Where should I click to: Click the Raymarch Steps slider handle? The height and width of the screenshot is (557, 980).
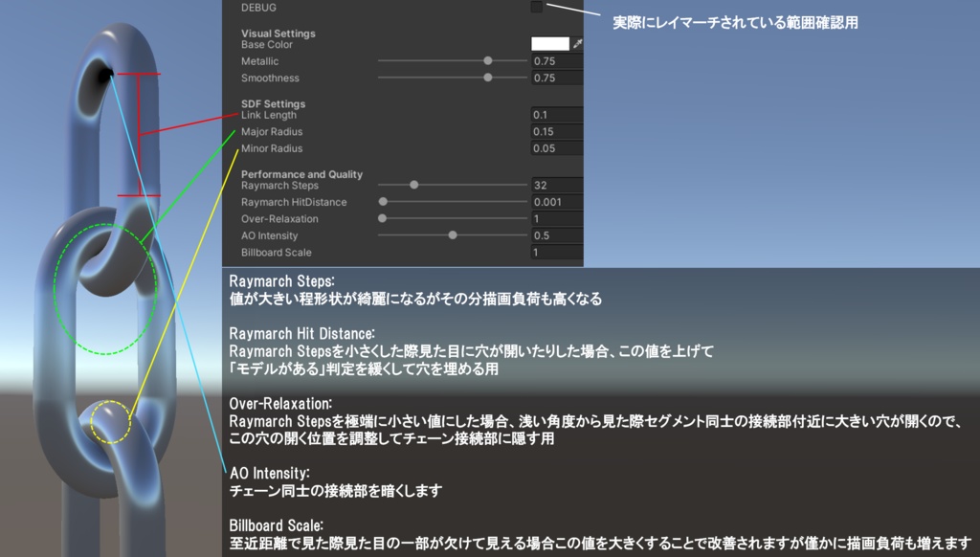pos(413,184)
